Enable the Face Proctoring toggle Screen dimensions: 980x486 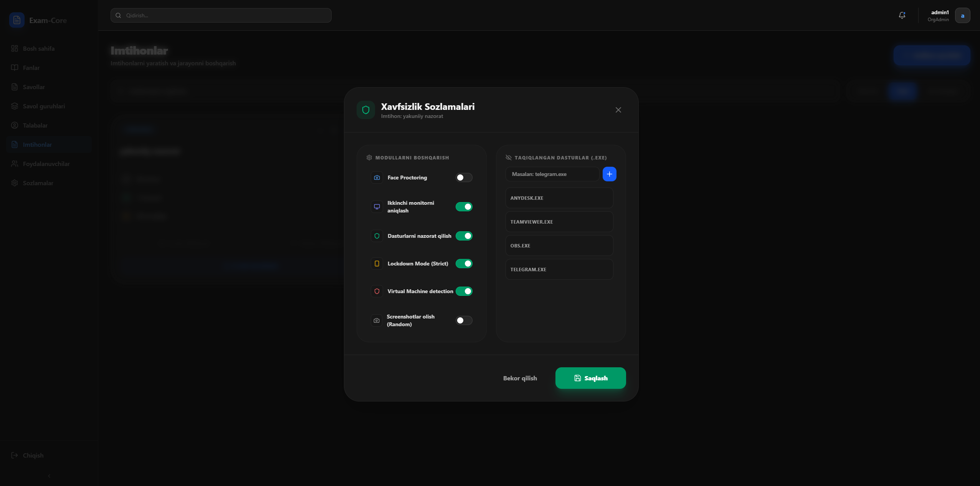464,177
